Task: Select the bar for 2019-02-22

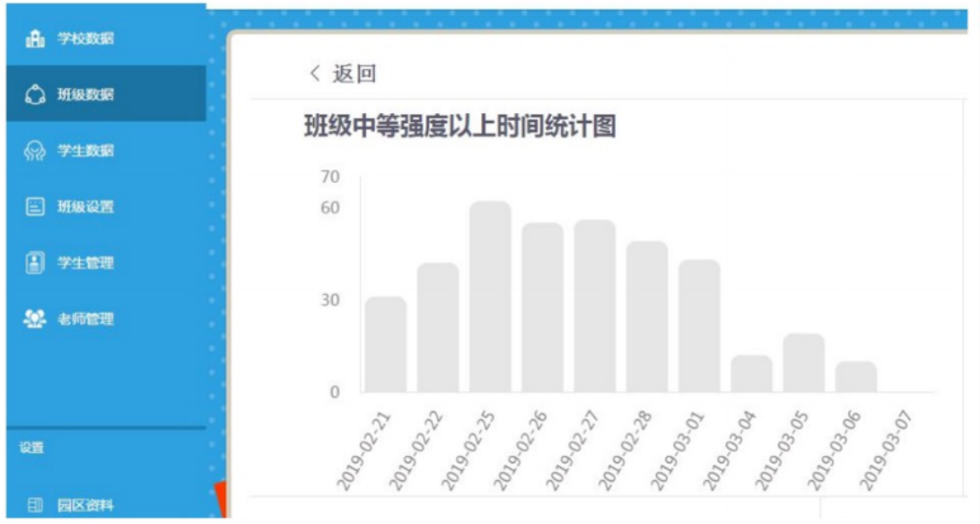Action: pyautogui.click(x=438, y=327)
